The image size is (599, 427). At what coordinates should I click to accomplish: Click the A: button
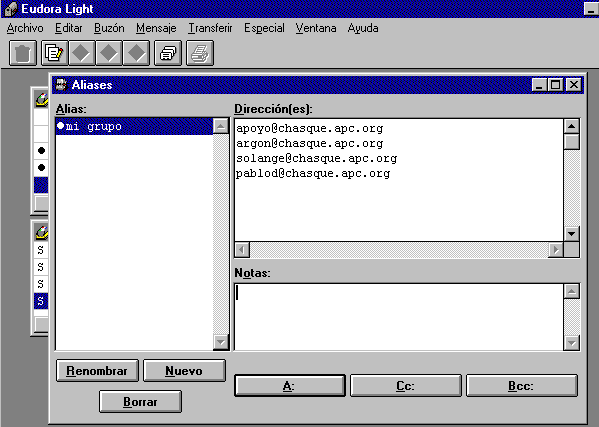290,386
